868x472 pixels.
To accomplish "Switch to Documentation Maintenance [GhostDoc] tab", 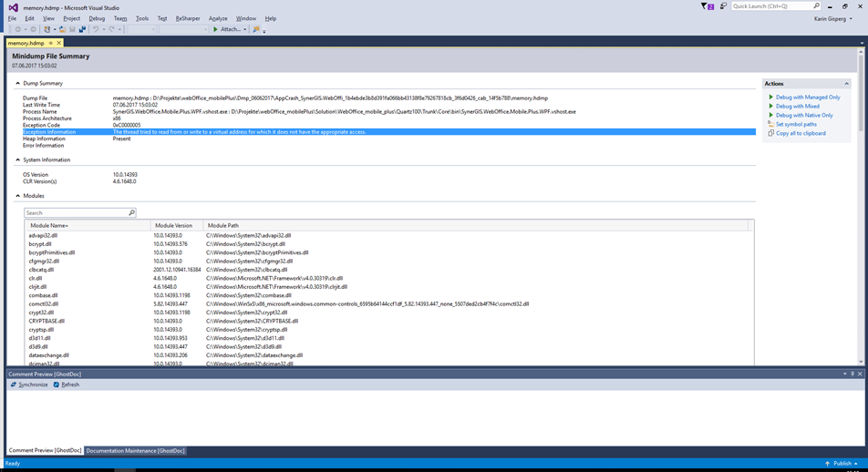I will point(135,450).
